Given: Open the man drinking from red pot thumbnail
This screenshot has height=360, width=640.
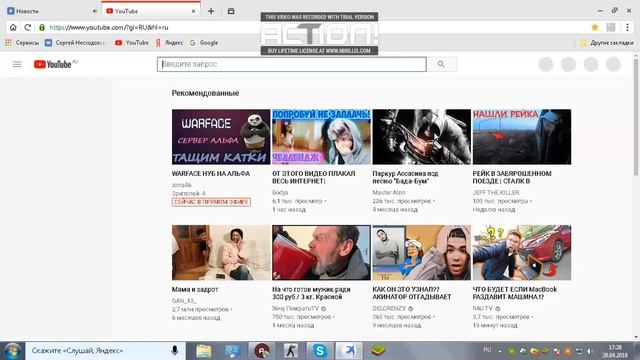Looking at the screenshot, I should point(321,253).
